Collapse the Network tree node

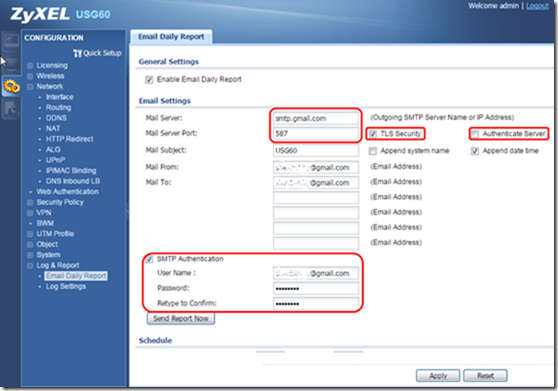[x=30, y=87]
